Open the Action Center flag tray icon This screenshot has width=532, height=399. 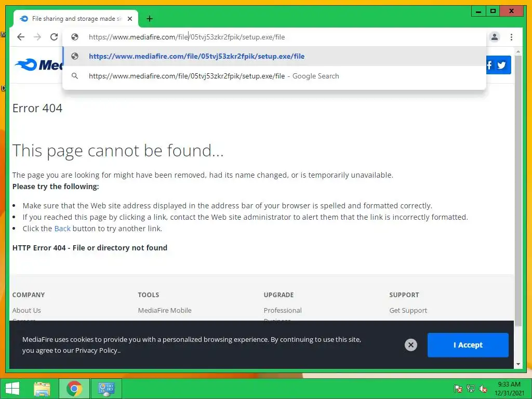click(x=458, y=389)
